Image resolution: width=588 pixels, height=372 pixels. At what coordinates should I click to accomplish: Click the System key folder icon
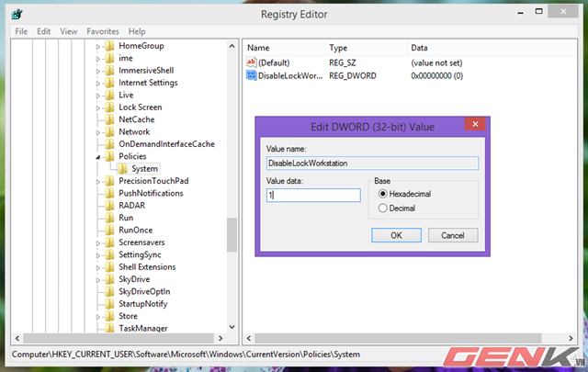click(x=123, y=169)
